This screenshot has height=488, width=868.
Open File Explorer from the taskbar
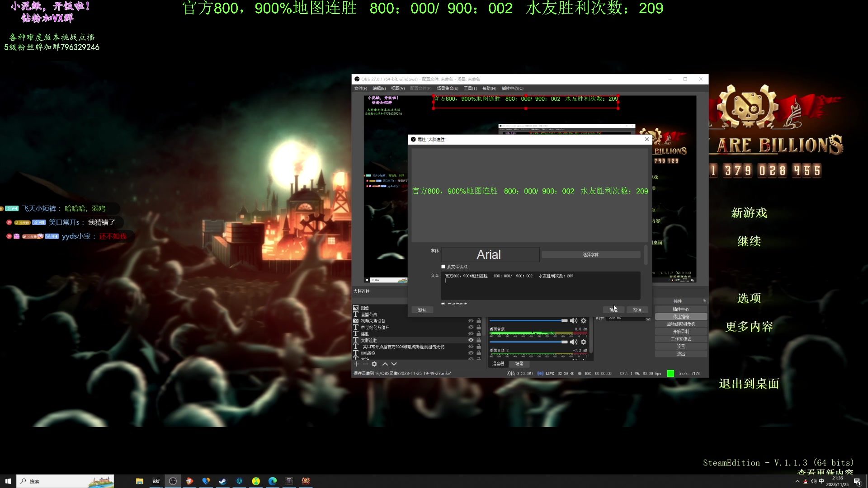click(139, 481)
